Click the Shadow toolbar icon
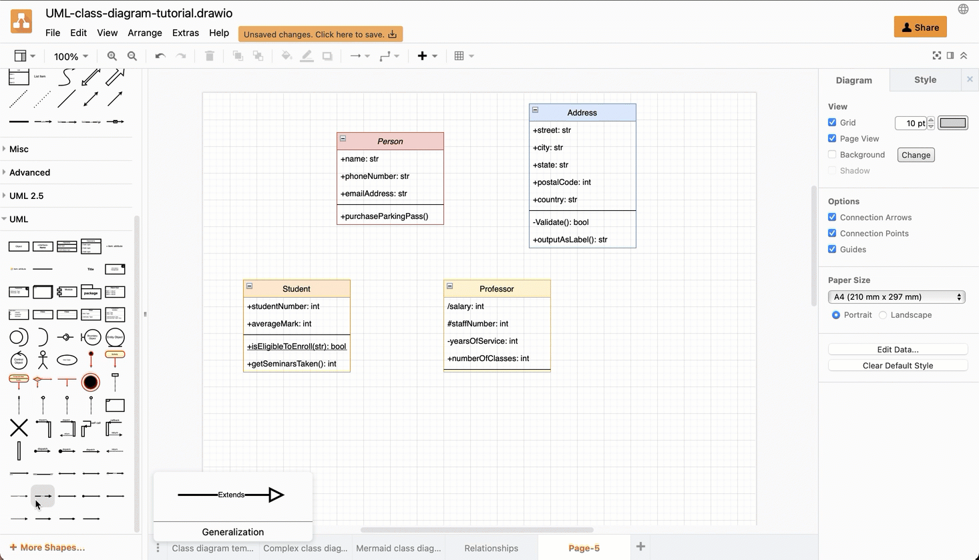 point(327,55)
